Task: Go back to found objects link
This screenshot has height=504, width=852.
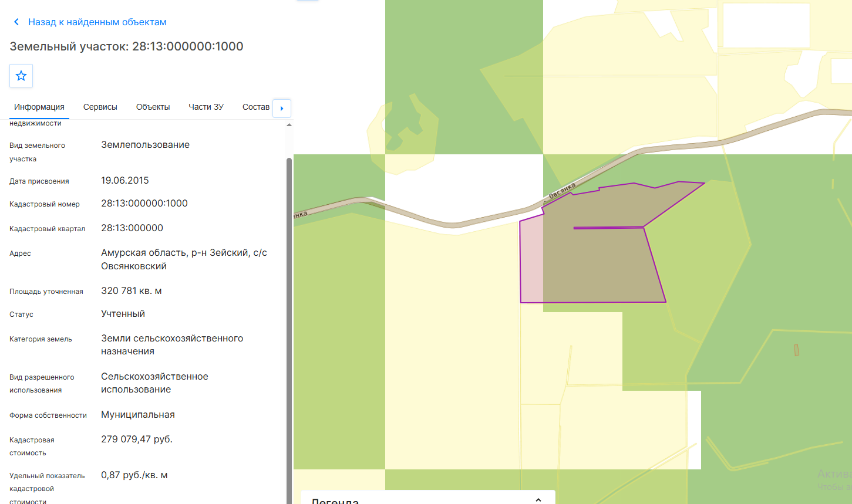Action: point(97,22)
